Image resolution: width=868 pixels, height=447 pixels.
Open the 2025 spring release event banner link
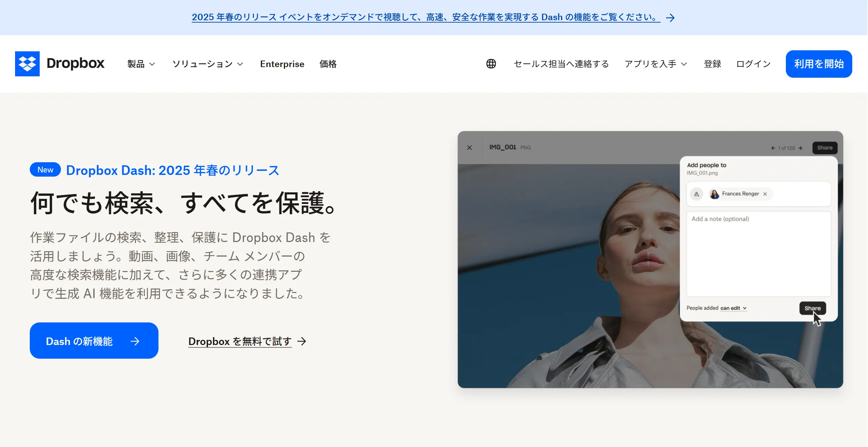[x=426, y=17]
